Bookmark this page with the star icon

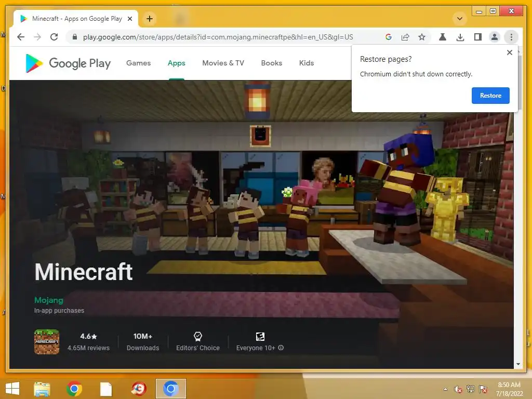click(x=422, y=37)
